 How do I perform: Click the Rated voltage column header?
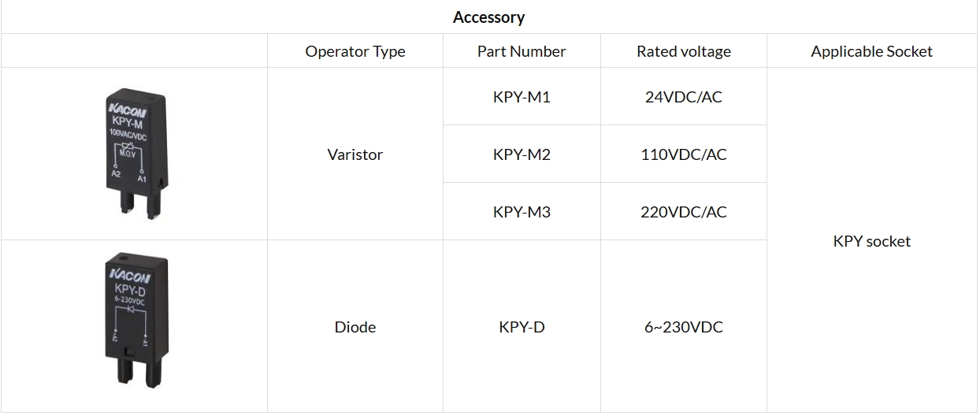[684, 51]
